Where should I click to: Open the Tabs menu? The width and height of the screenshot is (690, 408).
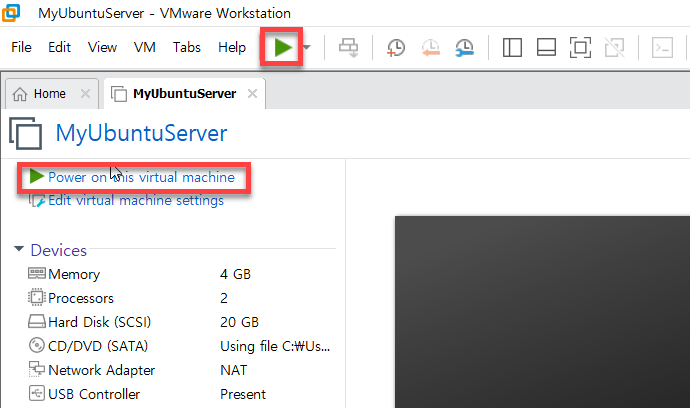point(187,47)
